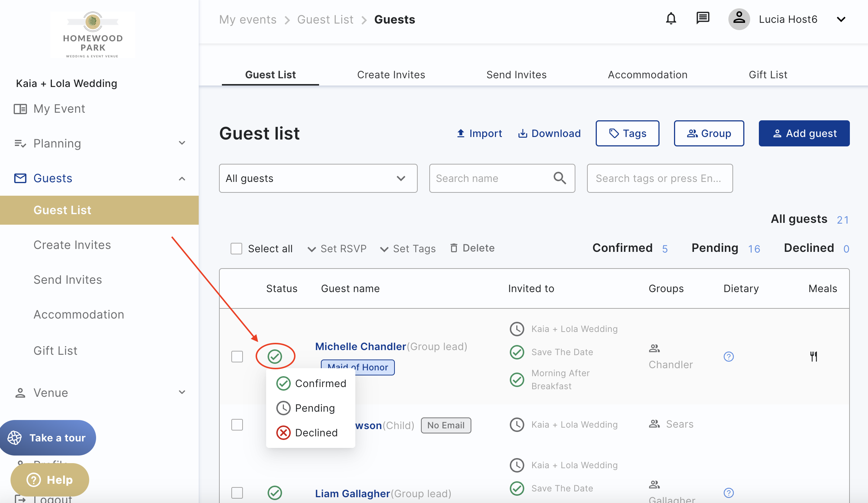Screen dimensions: 868x503
Task: Open Michelle Chandler's guest profile link
Action: 360,346
